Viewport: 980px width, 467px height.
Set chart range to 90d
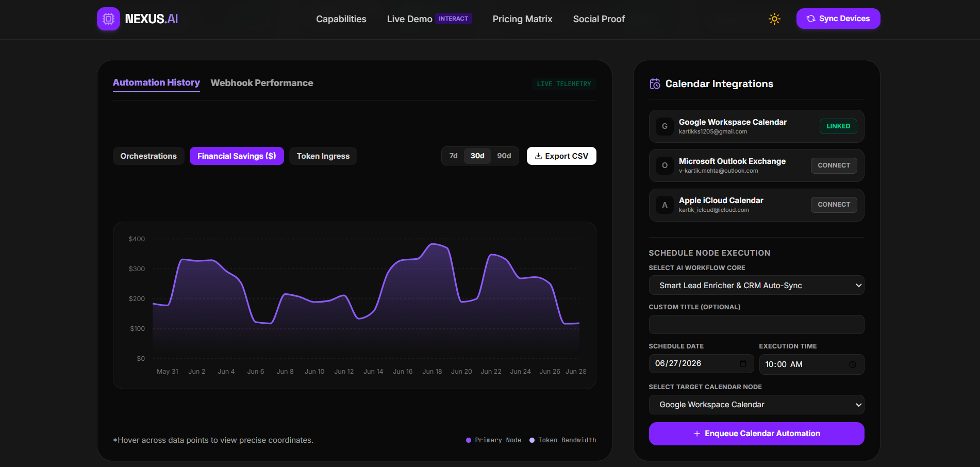pyautogui.click(x=504, y=156)
